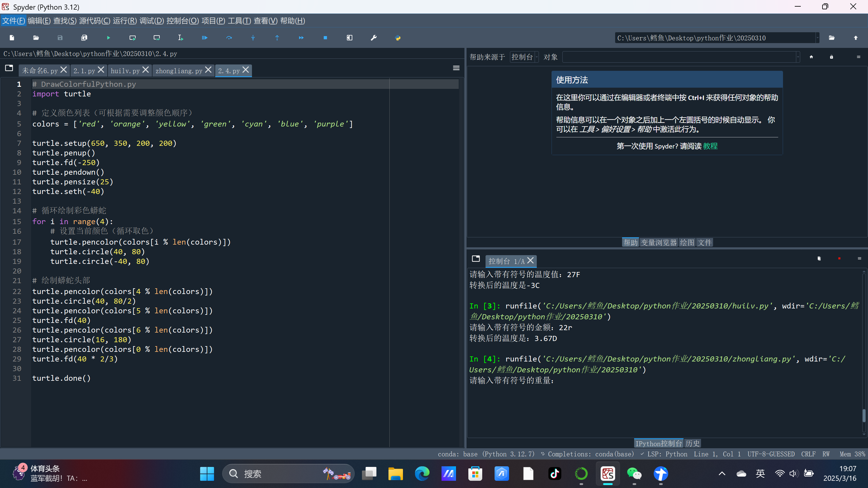The height and width of the screenshot is (488, 868).
Task: Open the editor pane options hamburger menu
Action: pyautogui.click(x=456, y=68)
